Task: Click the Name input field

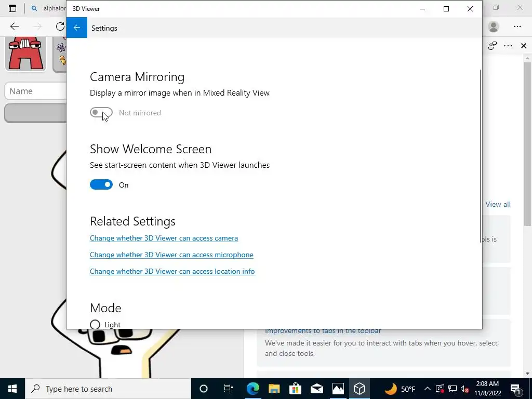Action: tap(36, 91)
